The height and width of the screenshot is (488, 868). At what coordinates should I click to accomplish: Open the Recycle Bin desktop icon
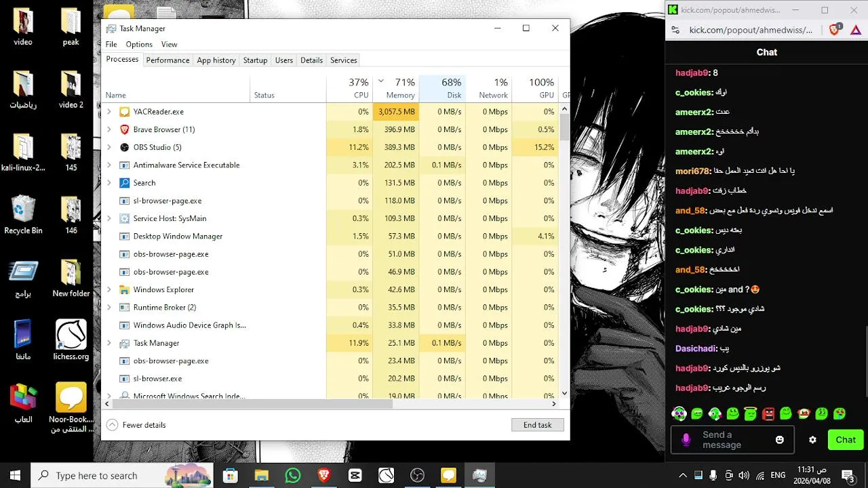[x=23, y=215]
